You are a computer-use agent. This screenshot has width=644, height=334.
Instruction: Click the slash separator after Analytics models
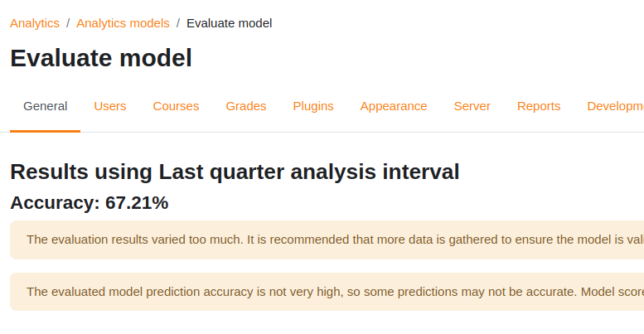[x=178, y=23]
